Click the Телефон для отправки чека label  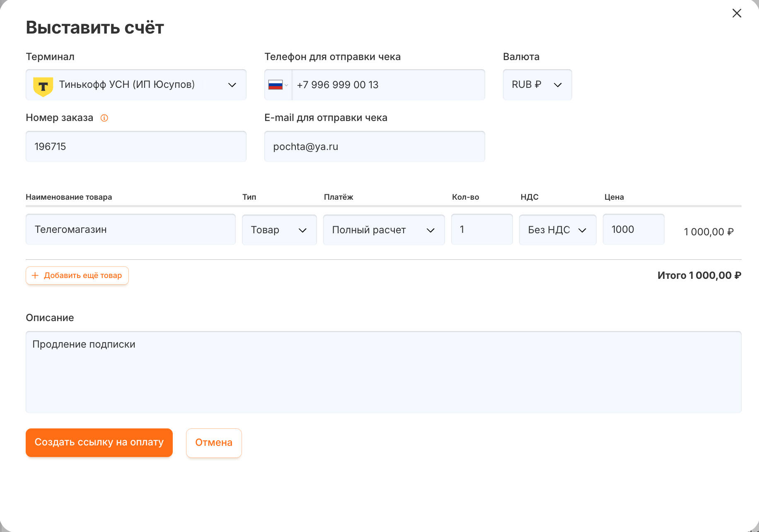tap(332, 57)
